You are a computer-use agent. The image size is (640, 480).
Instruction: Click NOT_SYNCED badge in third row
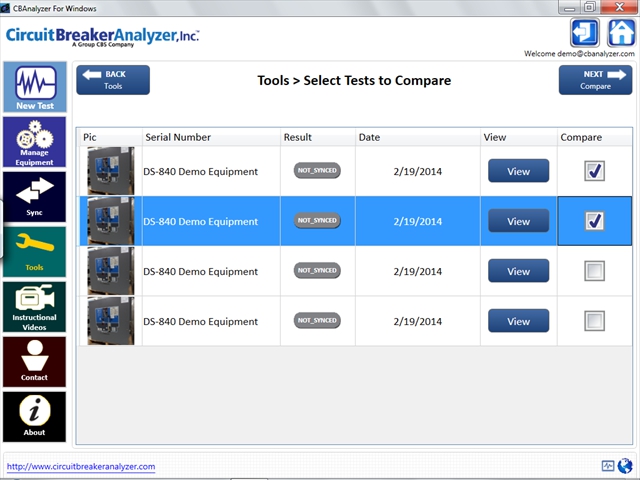(317, 271)
